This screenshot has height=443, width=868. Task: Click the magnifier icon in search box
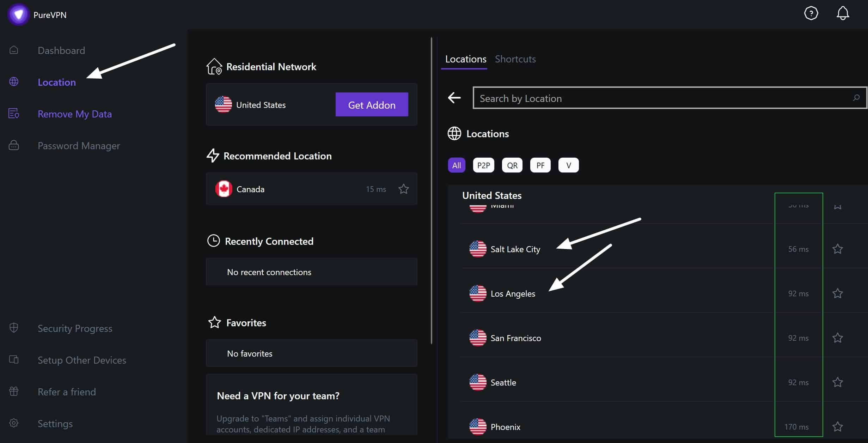tap(856, 98)
